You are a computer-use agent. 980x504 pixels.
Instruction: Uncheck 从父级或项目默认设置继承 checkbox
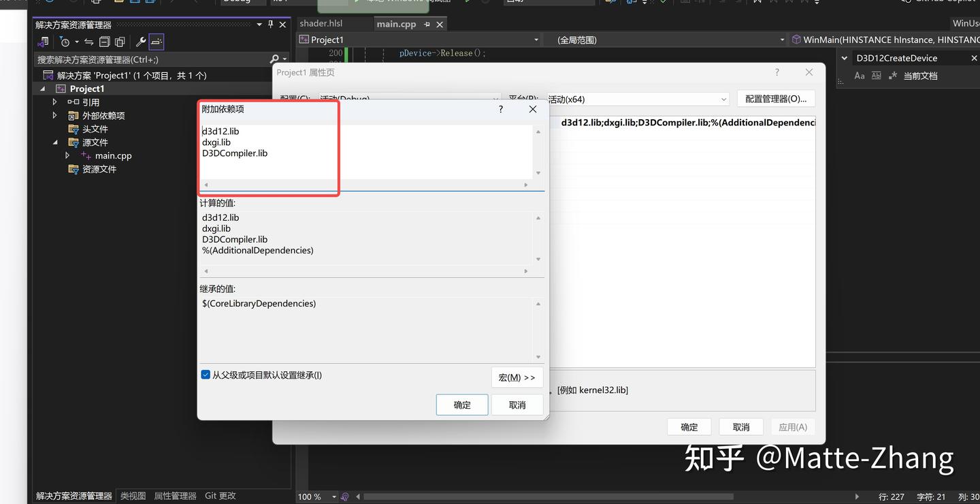coord(206,374)
